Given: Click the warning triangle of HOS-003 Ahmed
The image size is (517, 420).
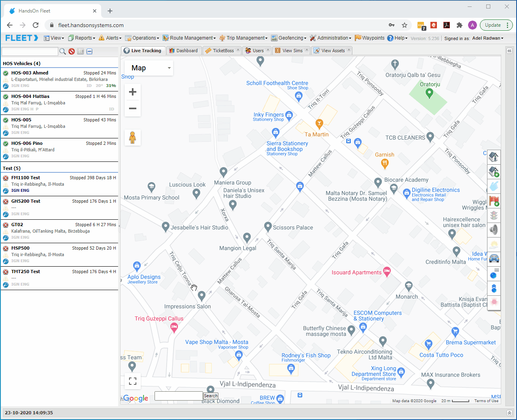Looking at the screenshot, I should tap(6, 80).
